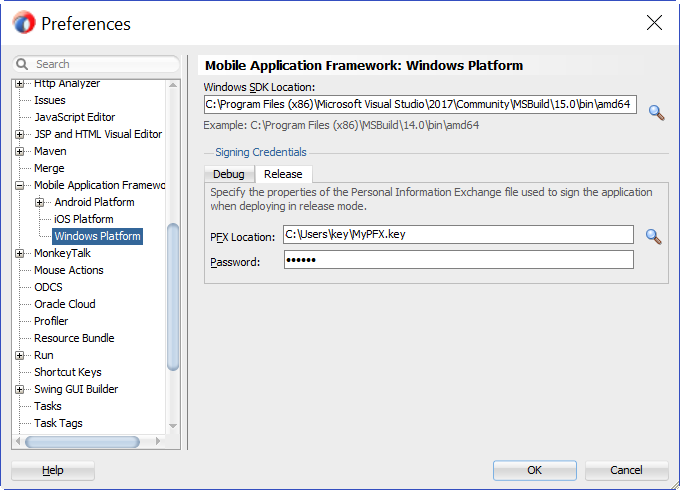Select Profiler in the preferences tree
Screen dimensions: 680x490
[x=51, y=321]
